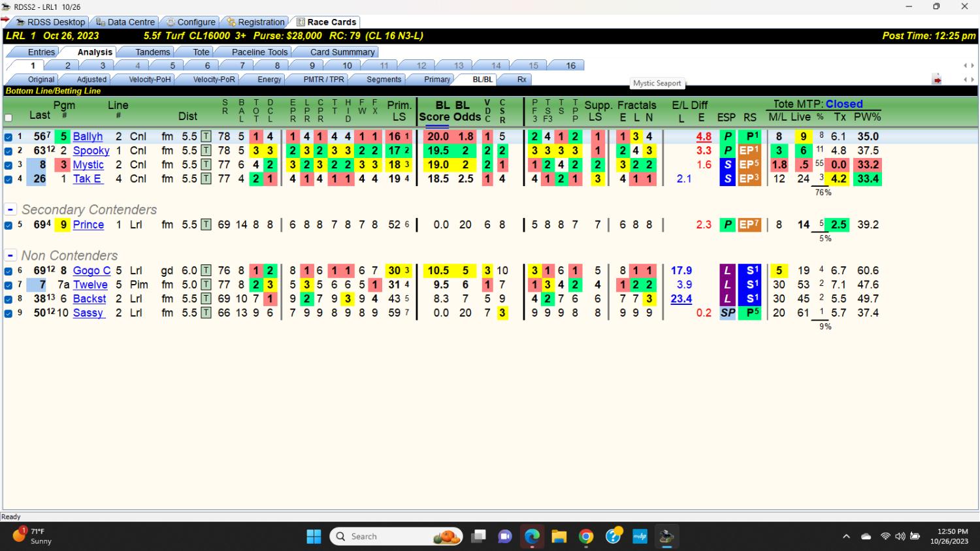Click the T surface icon in Ballyh row
This screenshot has width=980, height=551.
point(206,136)
